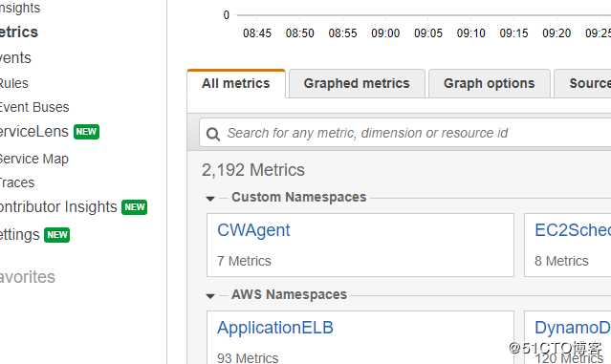The image size is (611, 364).
Task: Click the 93 Metrics label under ApplicationELB
Action: (x=248, y=357)
